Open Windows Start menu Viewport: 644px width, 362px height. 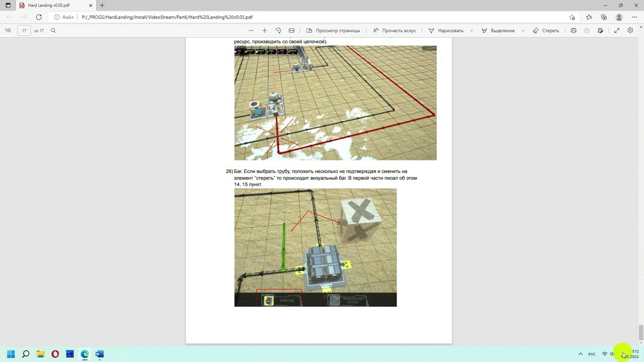point(11,354)
